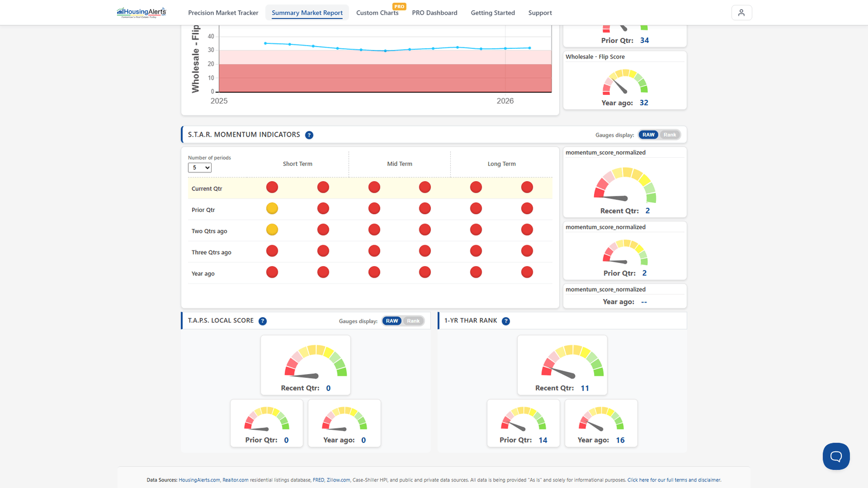Viewport: 868px width, 488px height.
Task: Set T.A.P.S. gauges display to RAW
Action: pos(392,321)
